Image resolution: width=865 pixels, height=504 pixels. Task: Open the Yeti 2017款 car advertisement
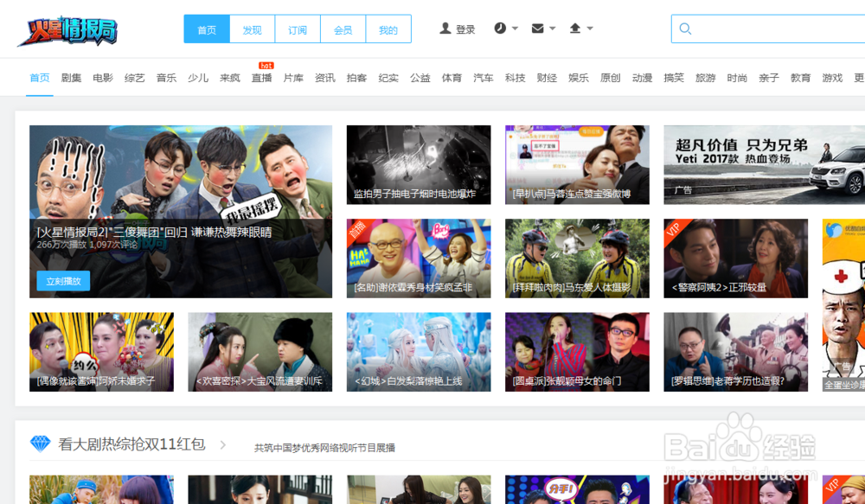(x=764, y=165)
